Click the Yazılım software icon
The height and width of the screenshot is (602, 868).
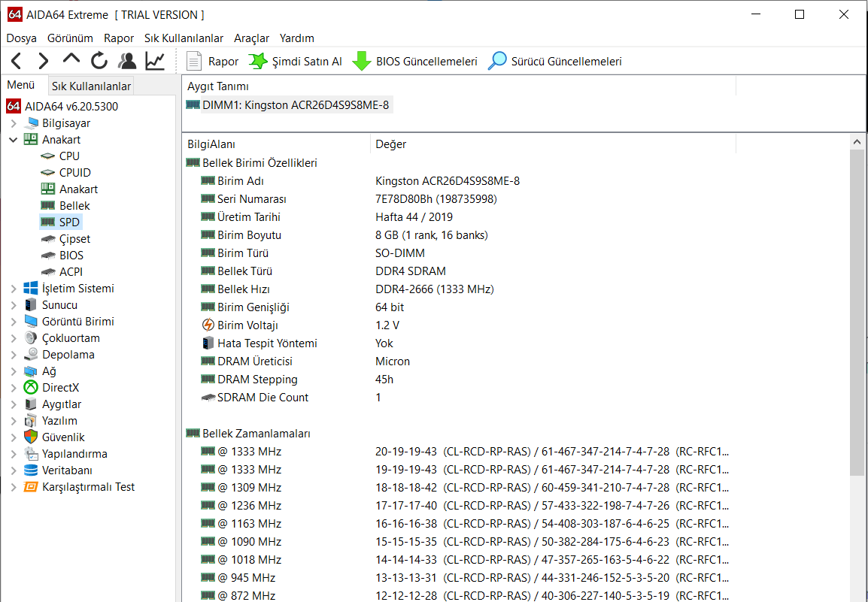coord(31,421)
